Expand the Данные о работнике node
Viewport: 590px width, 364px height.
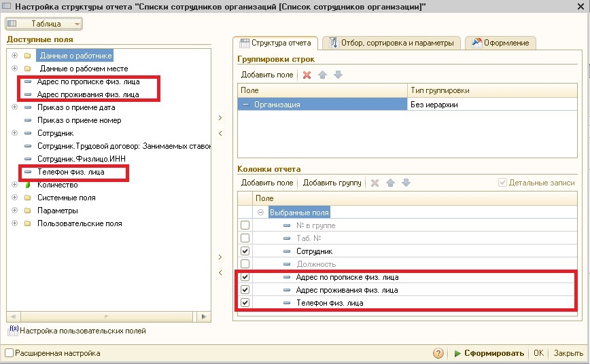click(14, 55)
